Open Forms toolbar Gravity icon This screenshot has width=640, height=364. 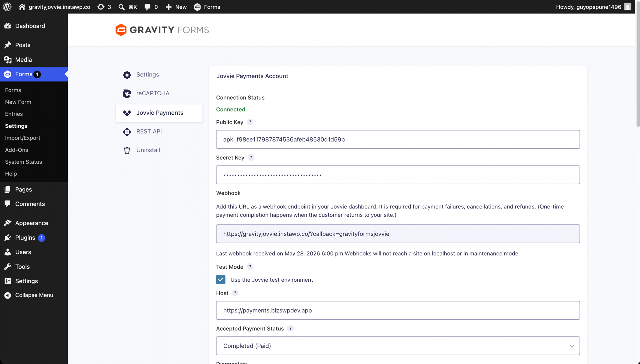pos(197,7)
